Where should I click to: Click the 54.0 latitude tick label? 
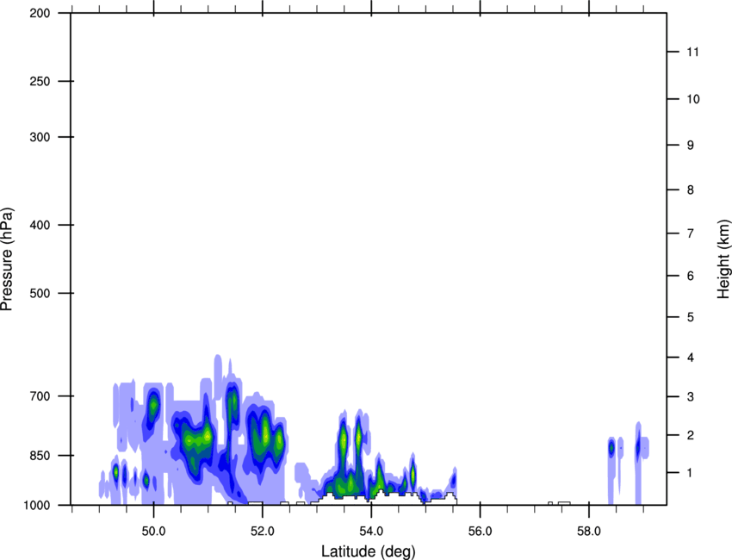coord(371,532)
